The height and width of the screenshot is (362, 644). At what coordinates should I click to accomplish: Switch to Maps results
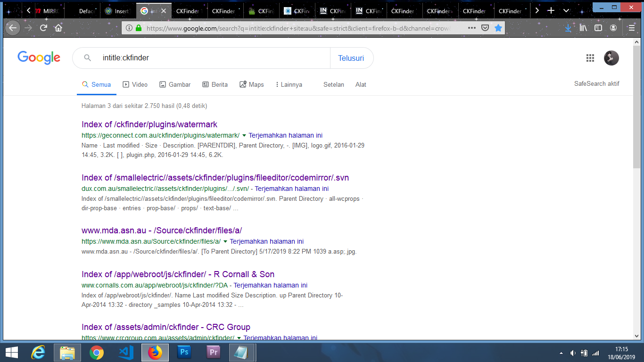(252, 85)
